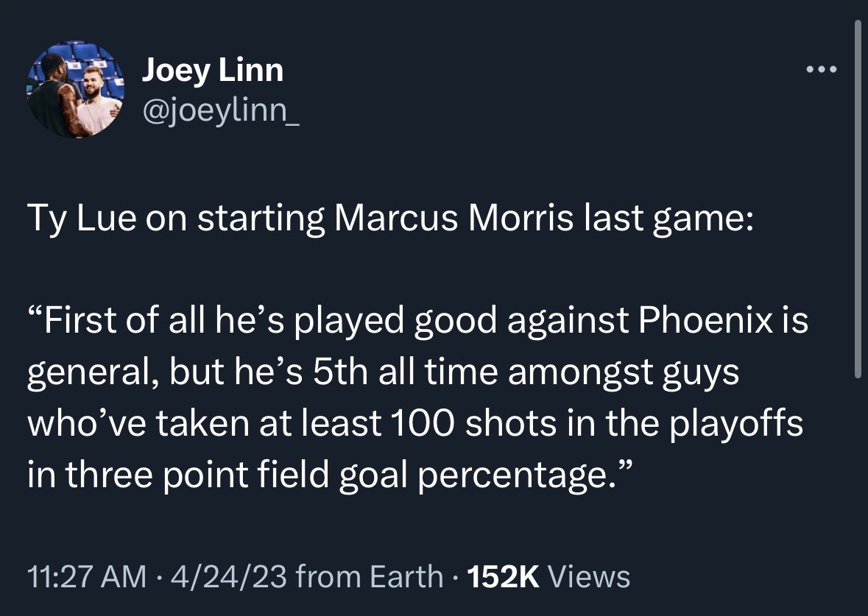Viewport: 868px width, 616px height.
Task: Select the 11:27 AM timestamp
Action: [87, 576]
